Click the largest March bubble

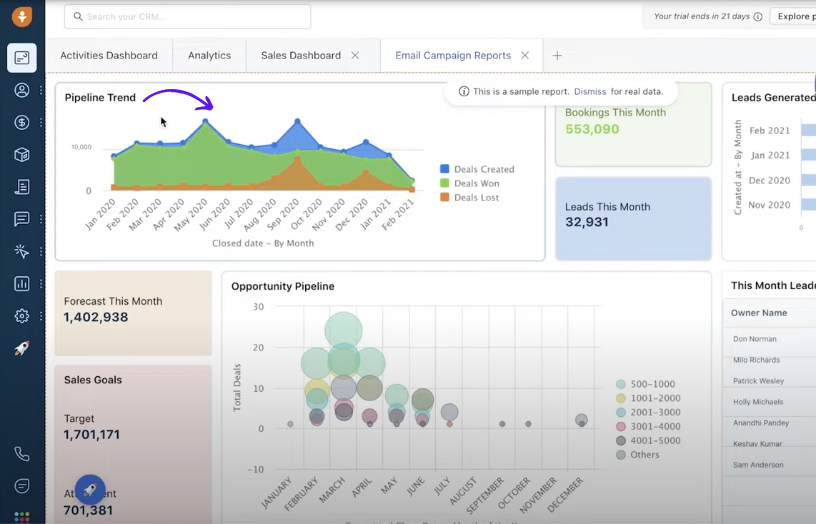(x=343, y=330)
